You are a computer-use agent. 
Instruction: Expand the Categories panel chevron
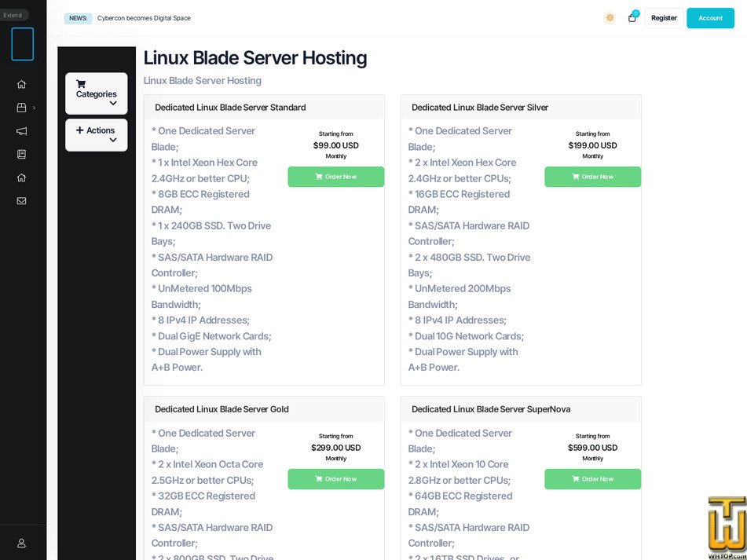112,103
